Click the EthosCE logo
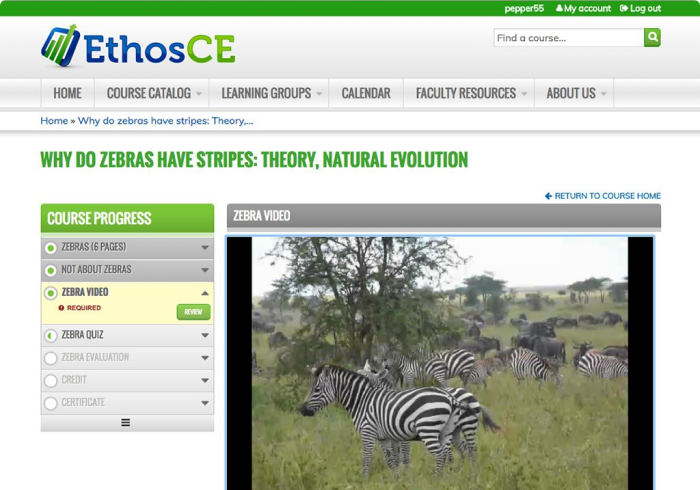The image size is (700, 490). tap(138, 46)
